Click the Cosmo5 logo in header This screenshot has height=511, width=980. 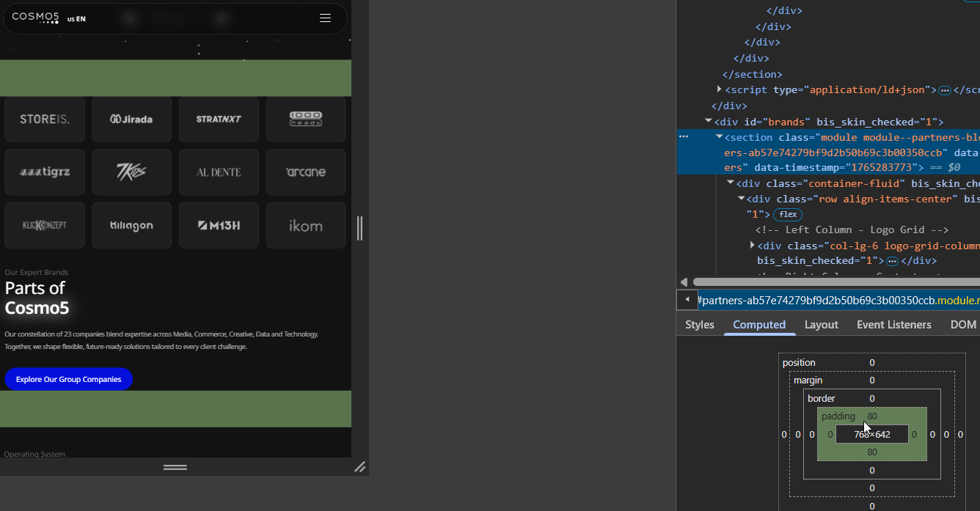point(35,18)
